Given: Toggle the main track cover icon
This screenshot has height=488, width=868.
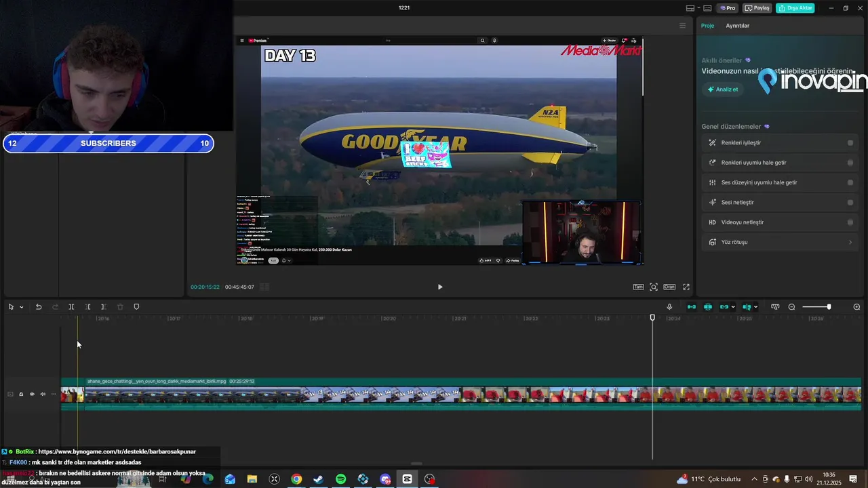Looking at the screenshot, I should [x=10, y=394].
